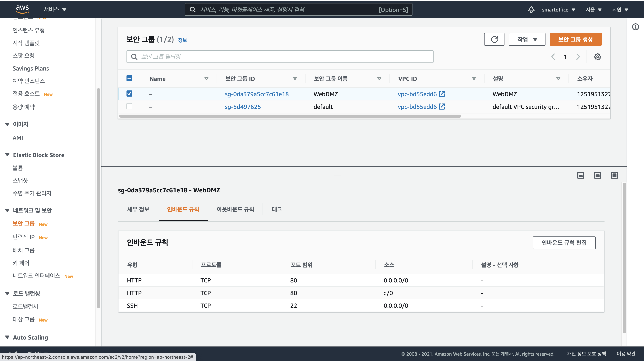The width and height of the screenshot is (644, 361).
Task: Click the info panel icon at right edge
Action: 635,27
